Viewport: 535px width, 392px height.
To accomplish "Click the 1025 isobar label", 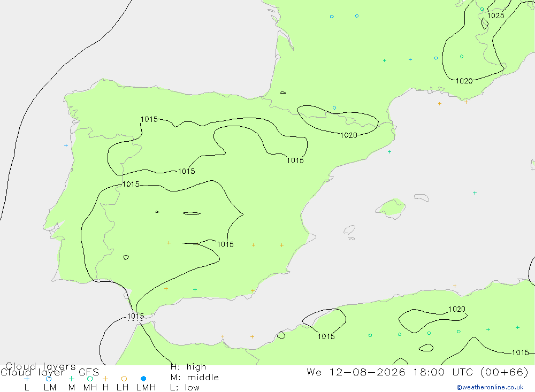I will point(495,16).
